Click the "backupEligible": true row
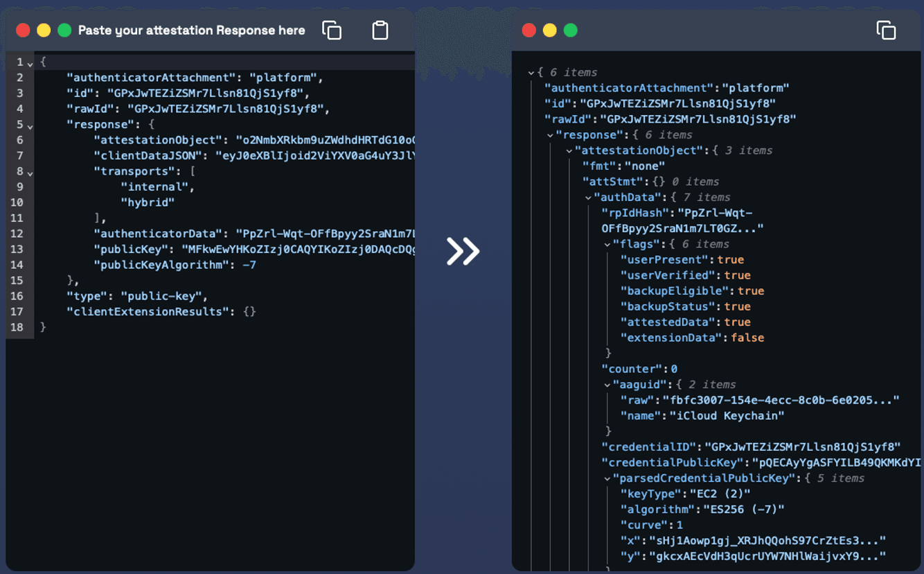 click(692, 291)
